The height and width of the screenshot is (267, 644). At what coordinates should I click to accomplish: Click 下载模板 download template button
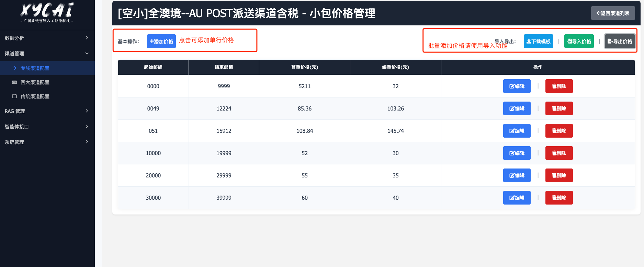click(x=538, y=41)
